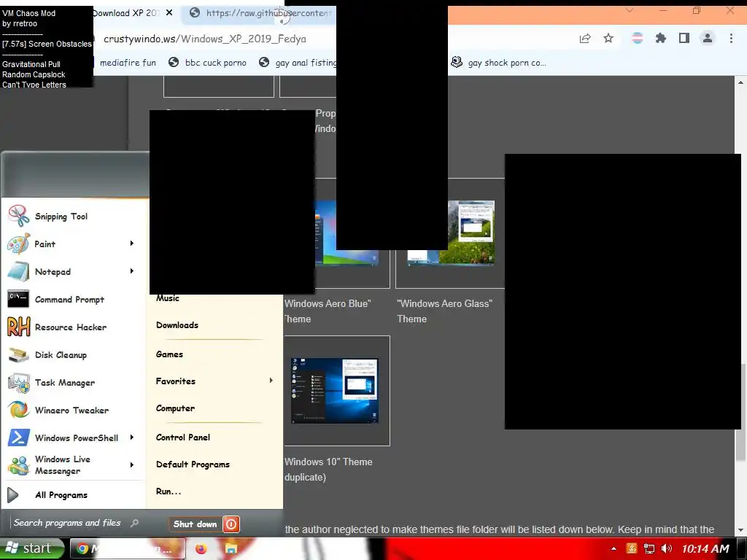This screenshot has height=560, width=747.
Task: Expand Windows PowerShell submenu arrow
Action: click(132, 437)
